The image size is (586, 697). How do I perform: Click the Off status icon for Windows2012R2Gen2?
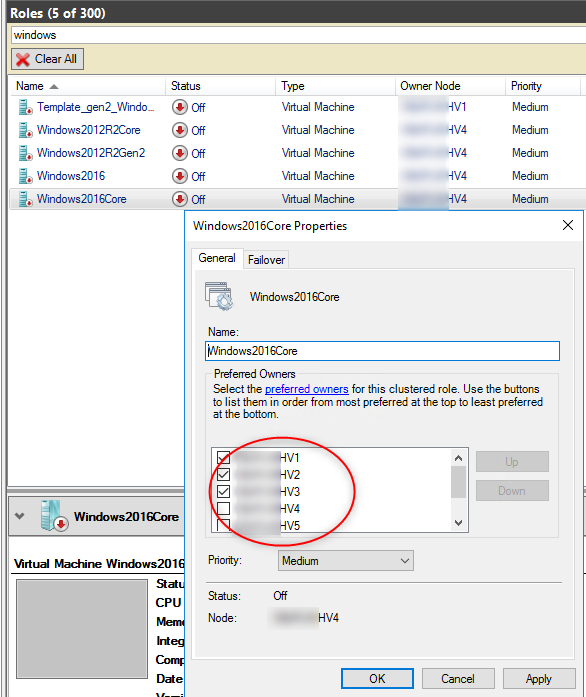[x=180, y=153]
